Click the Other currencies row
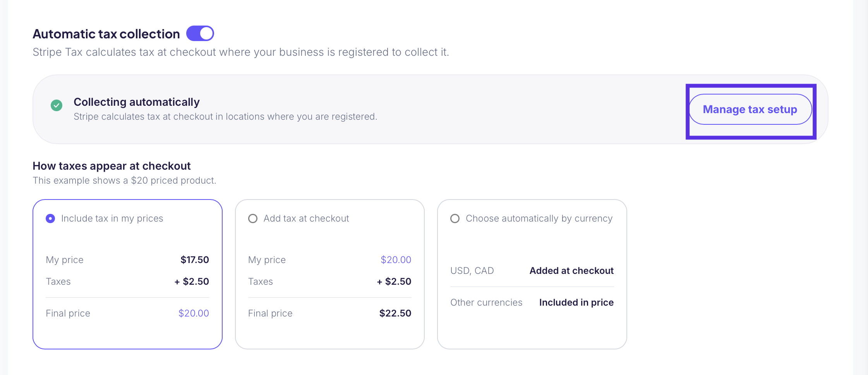Screen dimensions: 868x375 (x=532, y=303)
